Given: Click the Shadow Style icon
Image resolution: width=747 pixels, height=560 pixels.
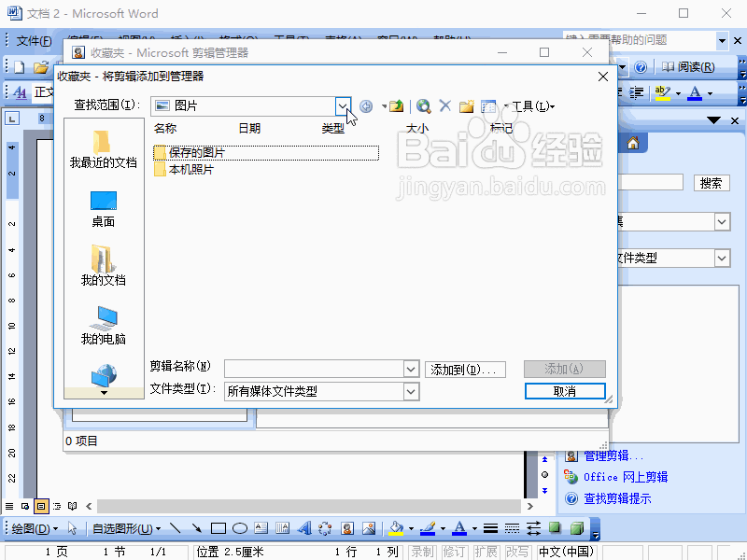Looking at the screenshot, I should tap(555, 527).
